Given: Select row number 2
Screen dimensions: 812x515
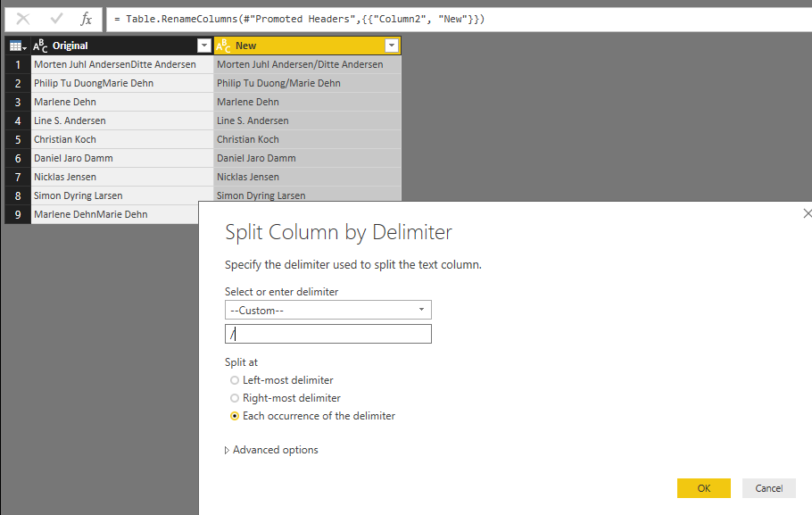Looking at the screenshot, I should (18, 83).
